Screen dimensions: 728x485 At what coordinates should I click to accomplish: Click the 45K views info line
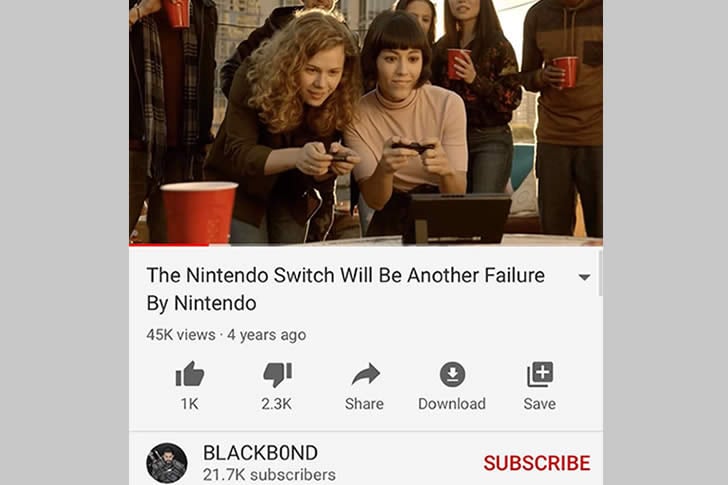pos(226,335)
